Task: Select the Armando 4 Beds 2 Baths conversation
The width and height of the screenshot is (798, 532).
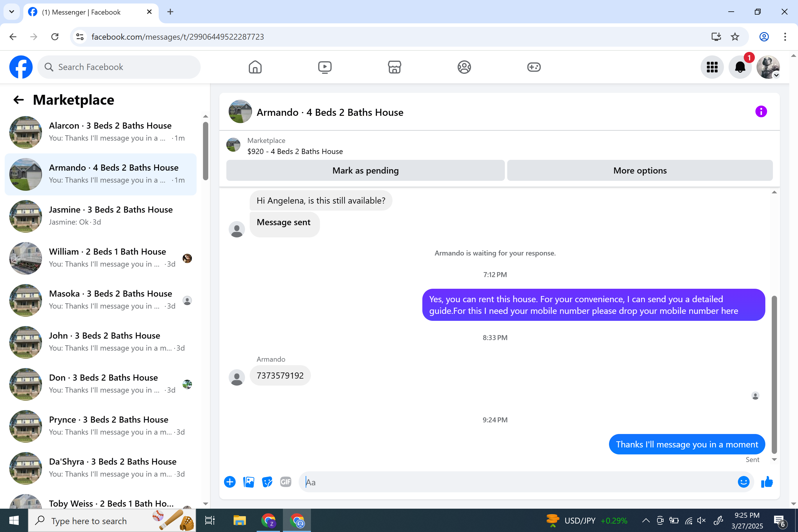Action: pos(101,174)
